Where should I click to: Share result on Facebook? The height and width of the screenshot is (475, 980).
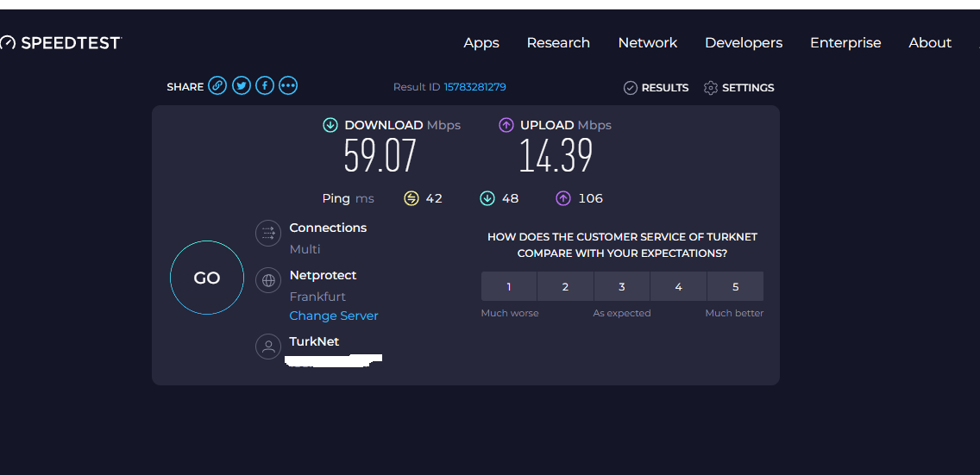(x=265, y=85)
